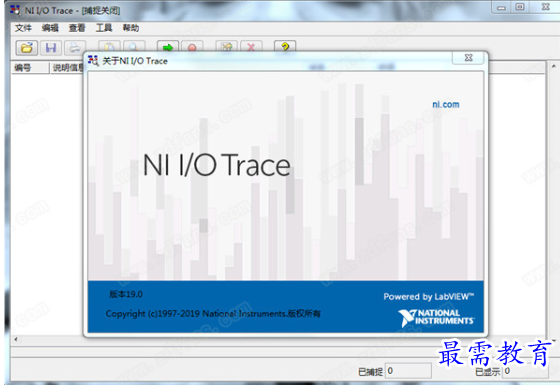560x385 pixels.
Task: Click the 编号 column header
Action: [x=30, y=68]
